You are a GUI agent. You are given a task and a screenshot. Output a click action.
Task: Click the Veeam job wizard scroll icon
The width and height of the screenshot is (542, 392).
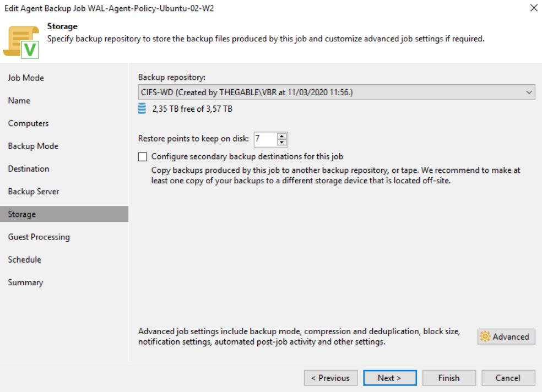[x=21, y=42]
